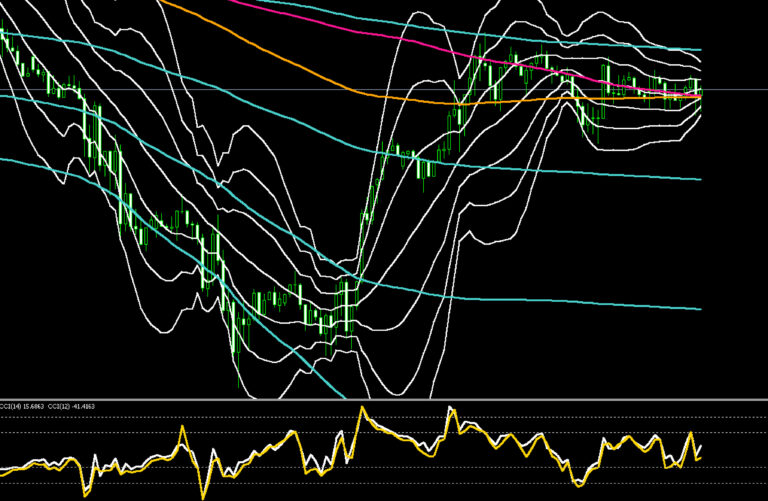Click the CCI(14) indicator value label
The image size is (768, 501).
pyautogui.click(x=22, y=406)
